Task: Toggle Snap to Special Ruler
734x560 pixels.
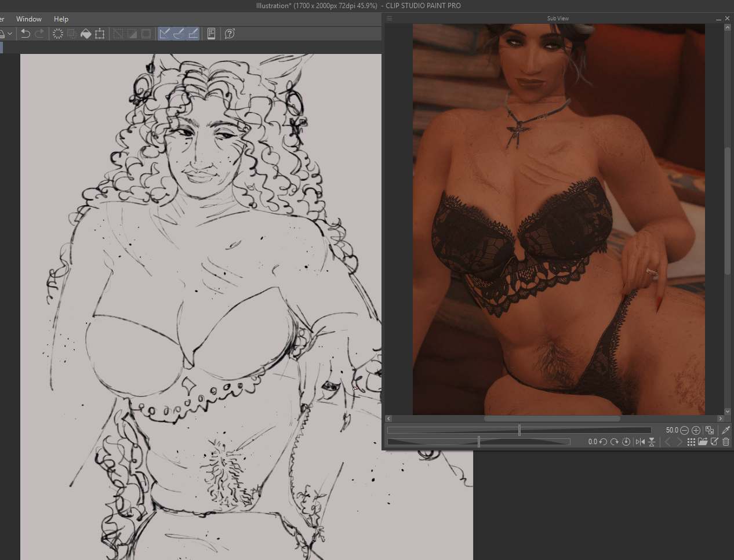Action: coord(179,34)
